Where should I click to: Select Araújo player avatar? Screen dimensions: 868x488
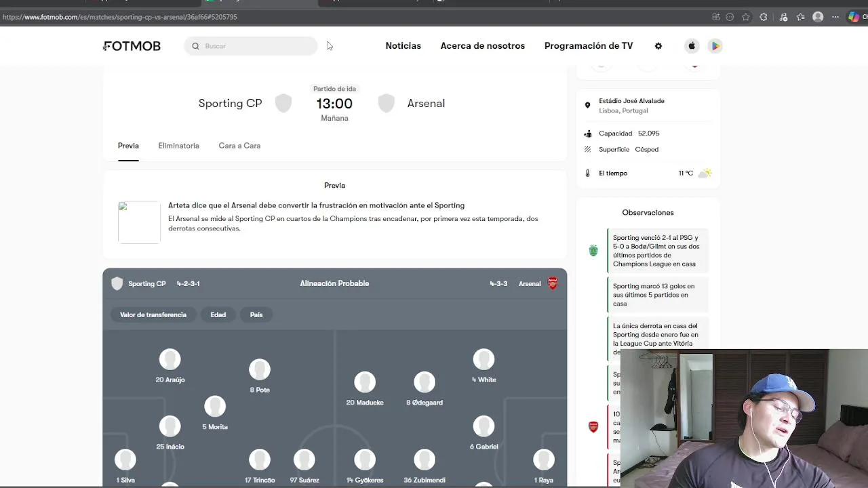tap(170, 359)
